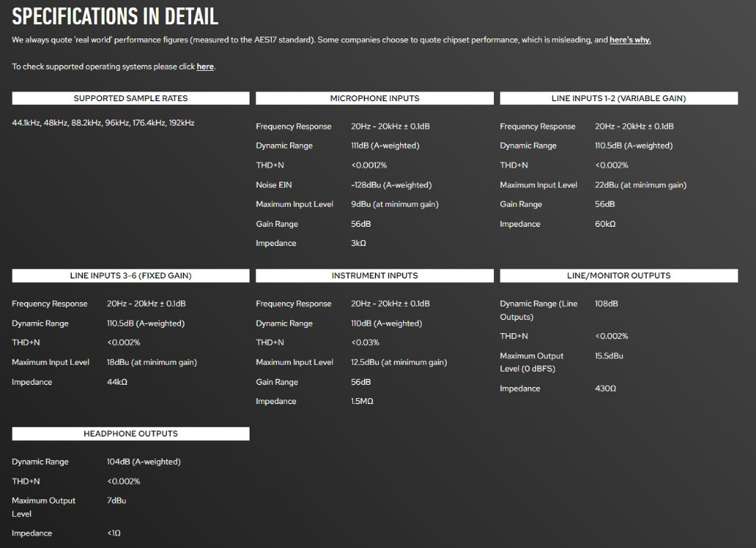Click the 44kΩ impedance value
The width and height of the screenshot is (756, 548).
pyautogui.click(x=117, y=382)
